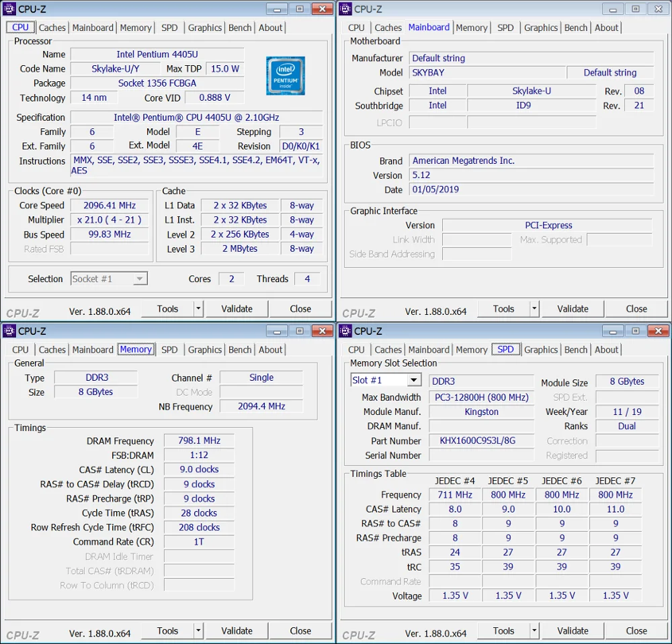
Task: Open the Bench tab in the CPU window
Action: click(240, 28)
